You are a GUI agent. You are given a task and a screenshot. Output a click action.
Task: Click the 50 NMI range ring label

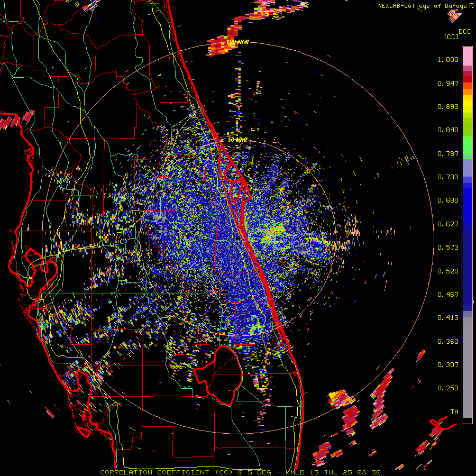(237, 140)
